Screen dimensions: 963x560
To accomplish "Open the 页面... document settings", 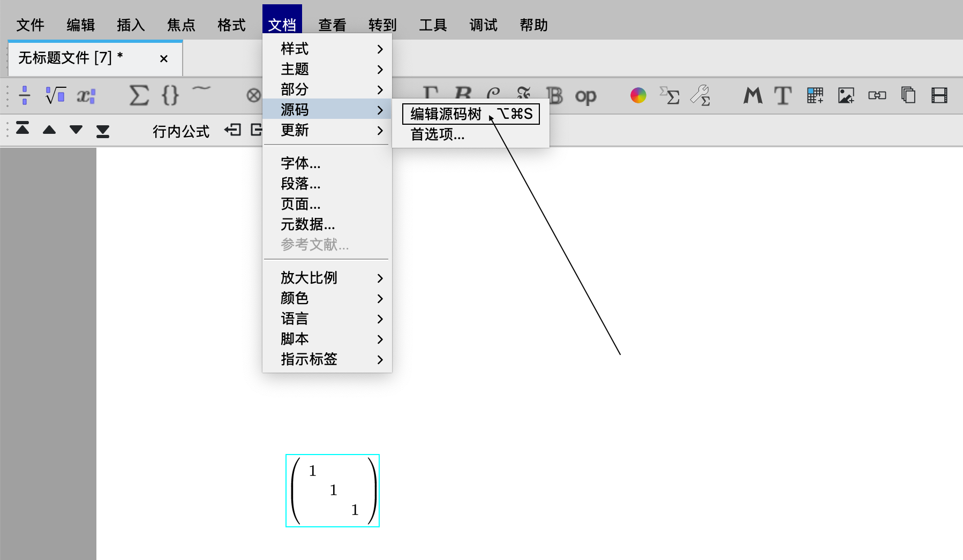I will pyautogui.click(x=300, y=204).
